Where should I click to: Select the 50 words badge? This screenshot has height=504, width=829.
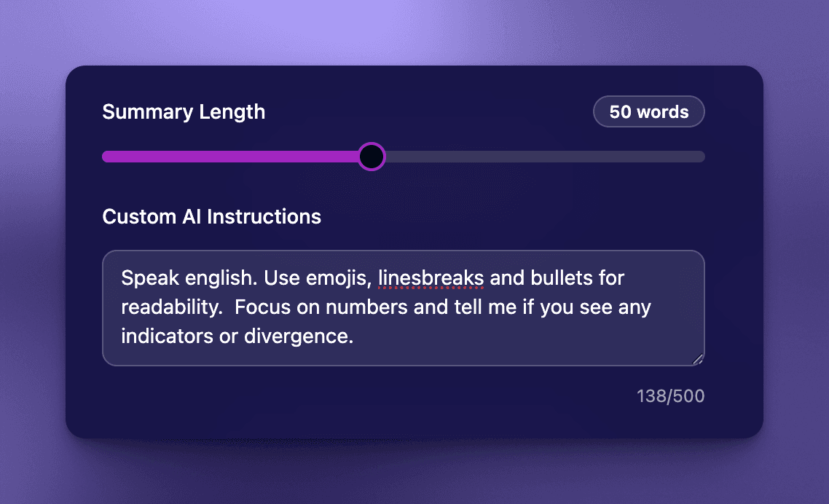[648, 111]
